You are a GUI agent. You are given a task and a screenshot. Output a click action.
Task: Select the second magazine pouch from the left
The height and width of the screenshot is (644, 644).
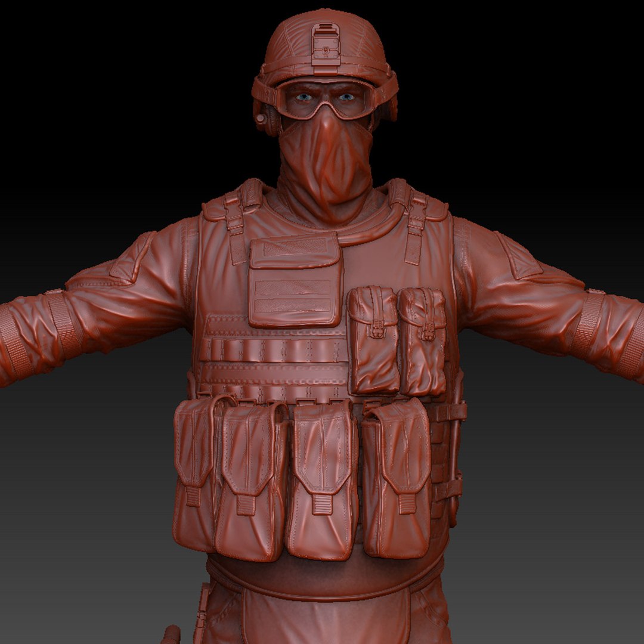click(x=252, y=481)
